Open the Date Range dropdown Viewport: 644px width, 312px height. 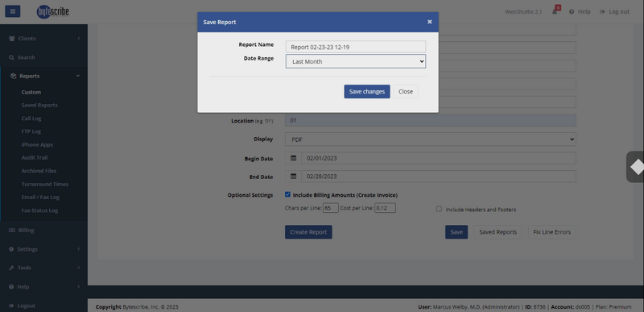pyautogui.click(x=356, y=61)
